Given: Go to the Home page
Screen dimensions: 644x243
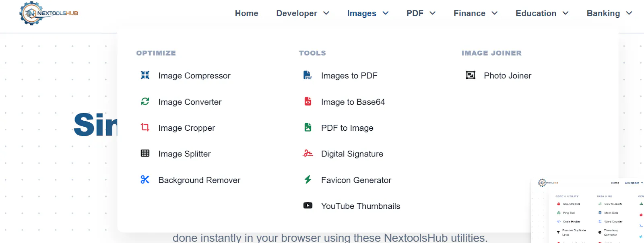Looking at the screenshot, I should coord(247,13).
